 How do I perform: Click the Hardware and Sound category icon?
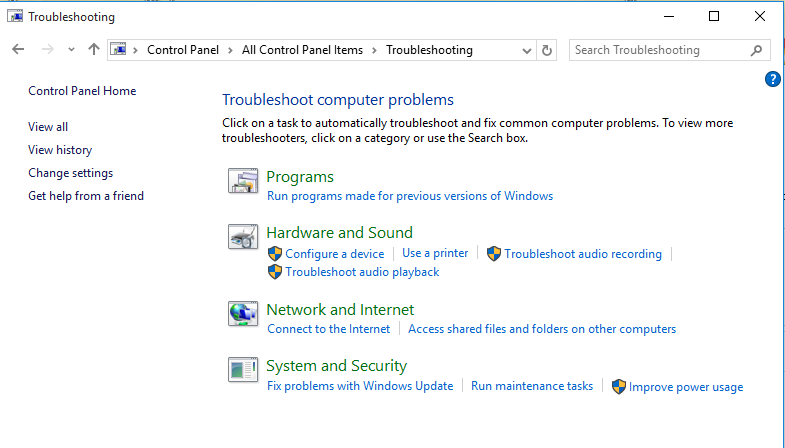pyautogui.click(x=243, y=236)
